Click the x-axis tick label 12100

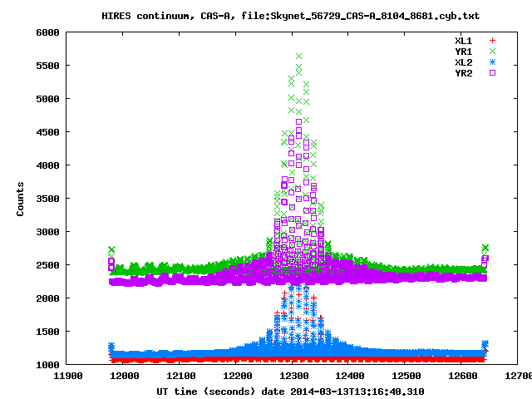181,376
